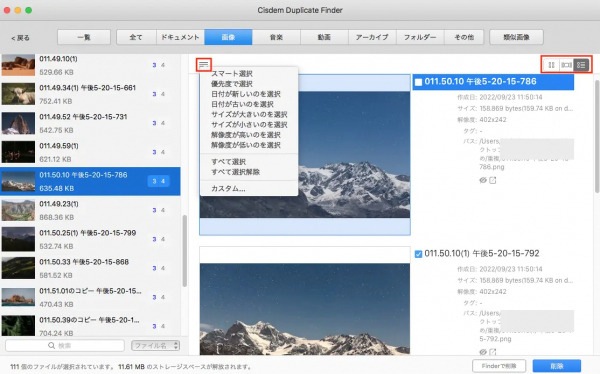Select 011.49.52 mountain thumbnail in list
This screenshot has height=374, width=600.
tap(18, 123)
